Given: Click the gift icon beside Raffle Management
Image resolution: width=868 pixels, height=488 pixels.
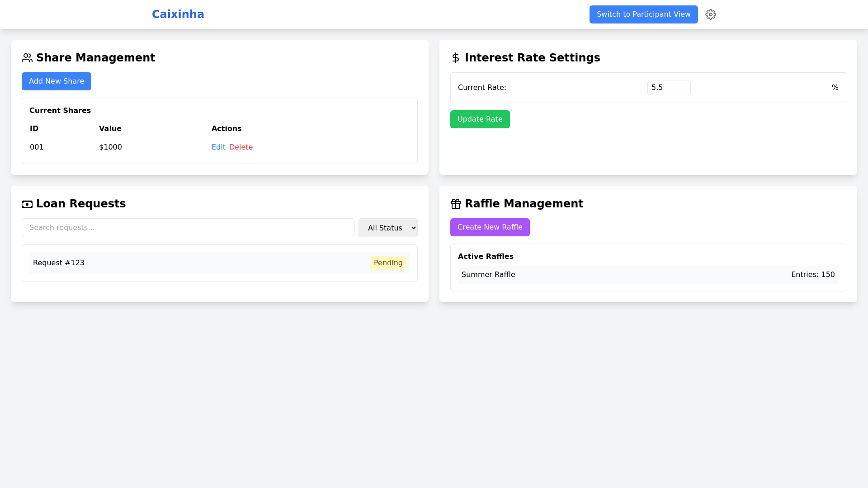Looking at the screenshot, I should 455,203.
